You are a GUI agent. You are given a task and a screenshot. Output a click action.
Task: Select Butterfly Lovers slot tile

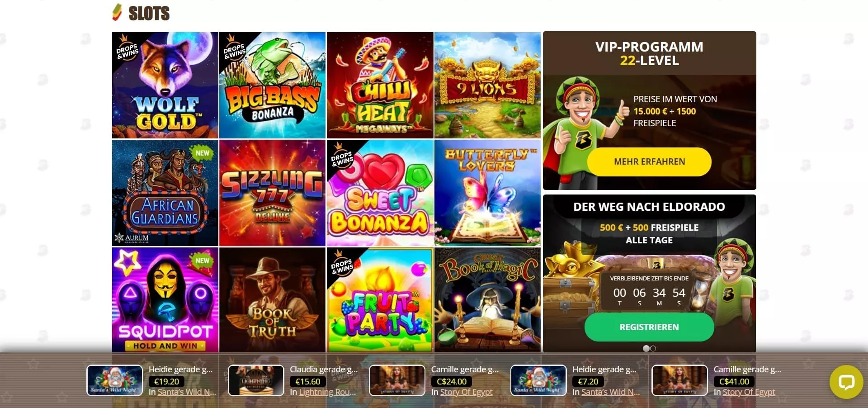tap(487, 193)
